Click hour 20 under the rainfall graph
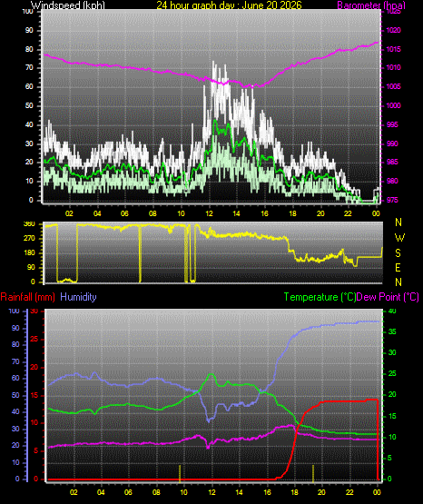This screenshot has height=504, width=423. tap(321, 492)
